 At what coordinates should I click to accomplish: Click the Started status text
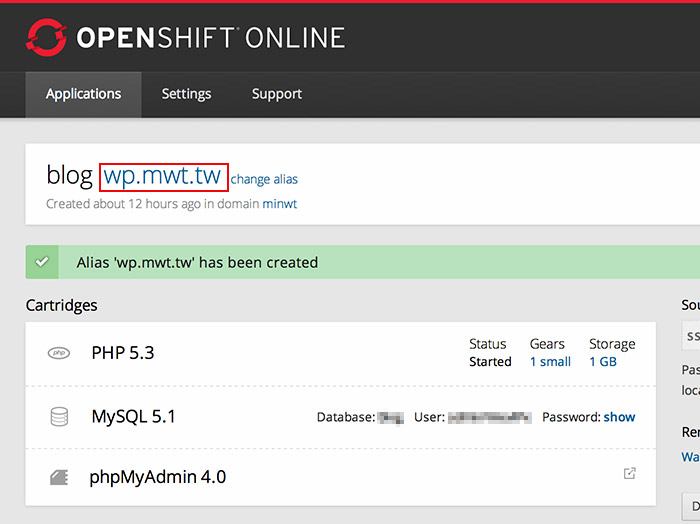(x=490, y=362)
